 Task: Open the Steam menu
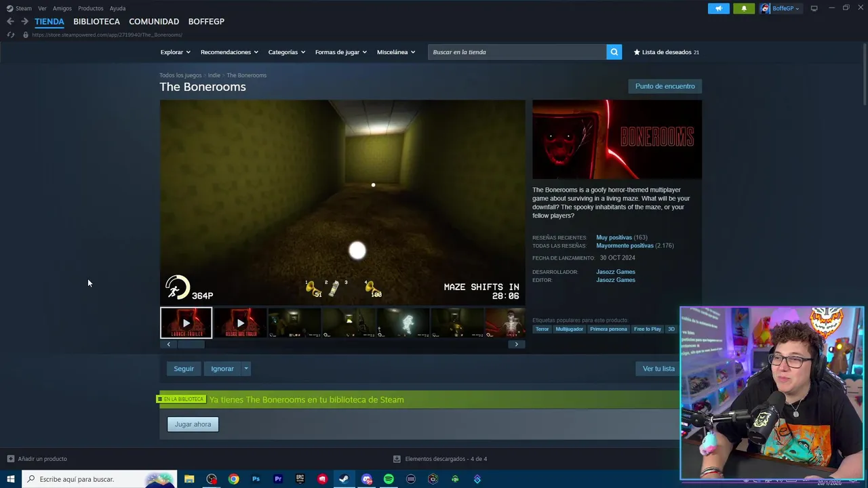tap(19, 8)
